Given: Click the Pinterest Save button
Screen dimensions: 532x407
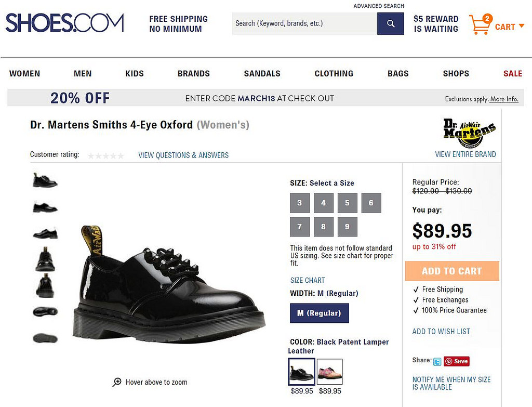Looking at the screenshot, I should [x=456, y=361].
